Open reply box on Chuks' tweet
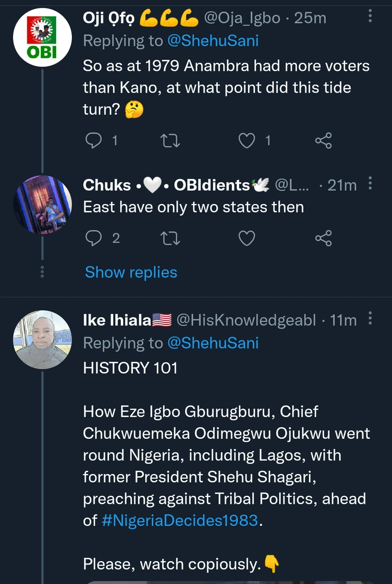The height and width of the screenshot is (584, 392). 93,238
